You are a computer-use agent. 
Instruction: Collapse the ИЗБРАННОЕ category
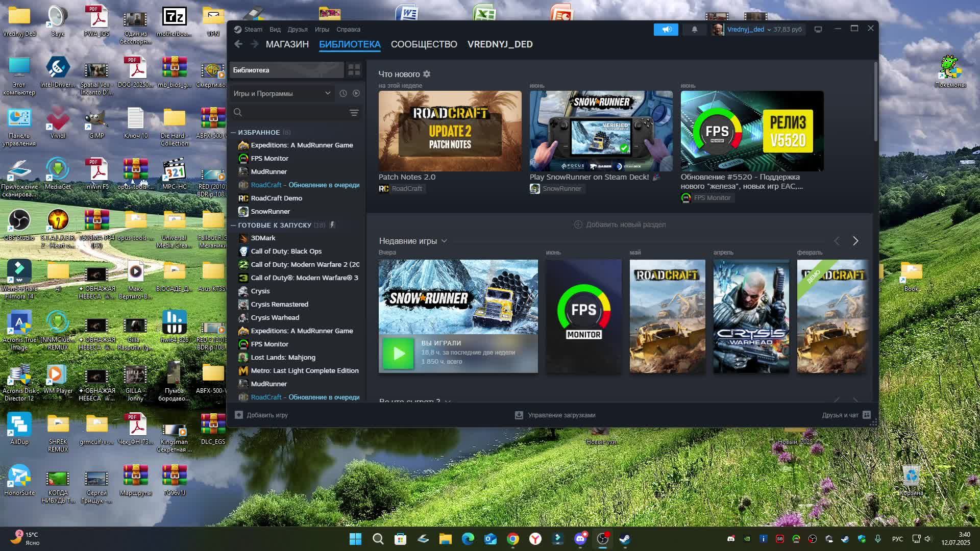point(233,132)
